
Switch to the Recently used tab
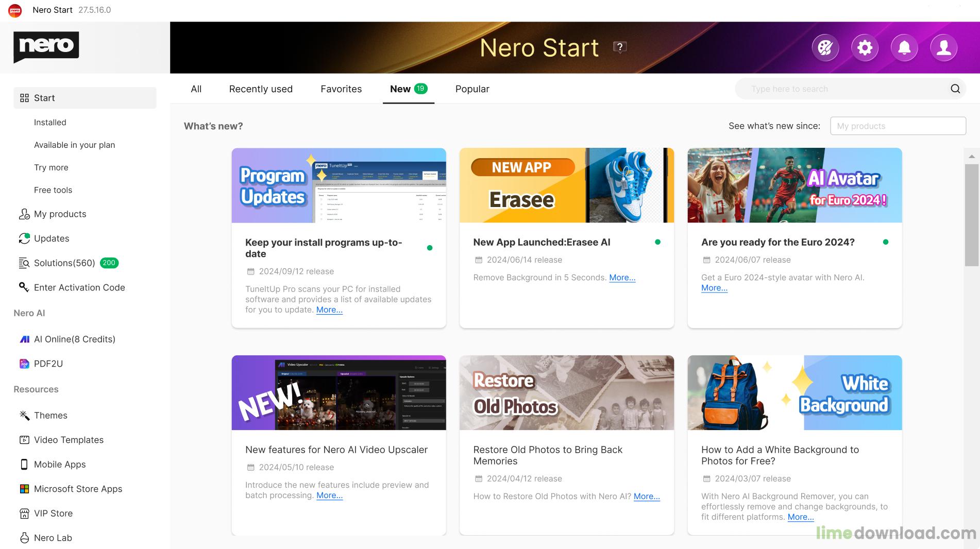click(261, 89)
